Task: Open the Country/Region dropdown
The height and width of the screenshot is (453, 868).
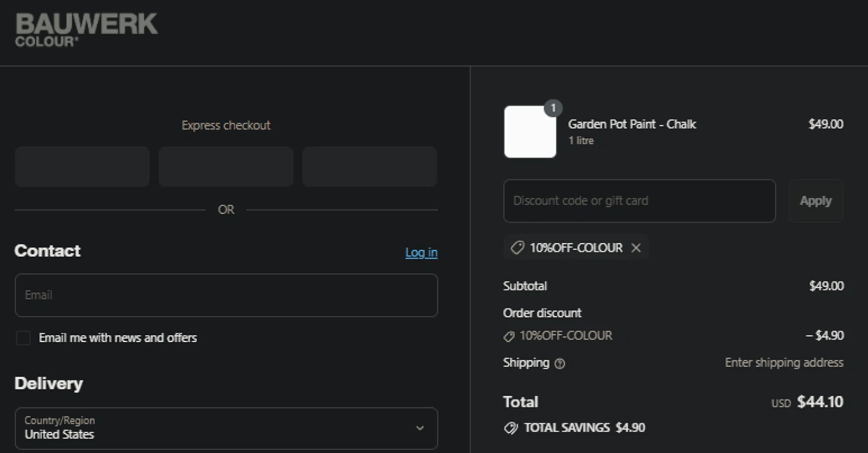Action: (226, 428)
